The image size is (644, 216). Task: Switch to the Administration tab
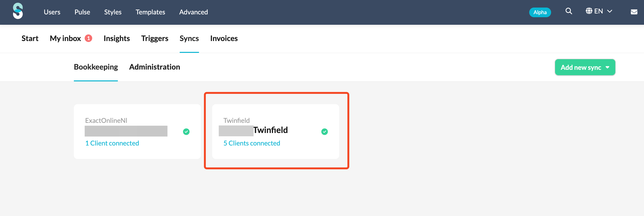(x=155, y=67)
